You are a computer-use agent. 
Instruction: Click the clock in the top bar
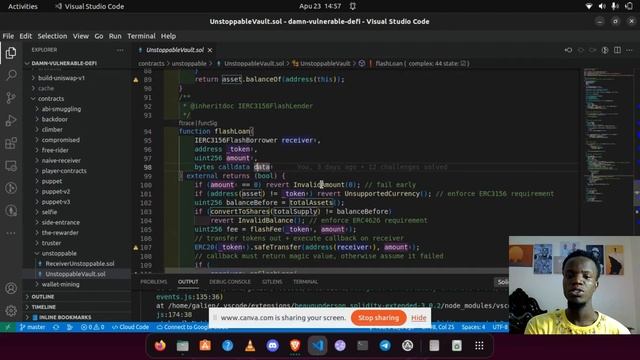coord(320,6)
